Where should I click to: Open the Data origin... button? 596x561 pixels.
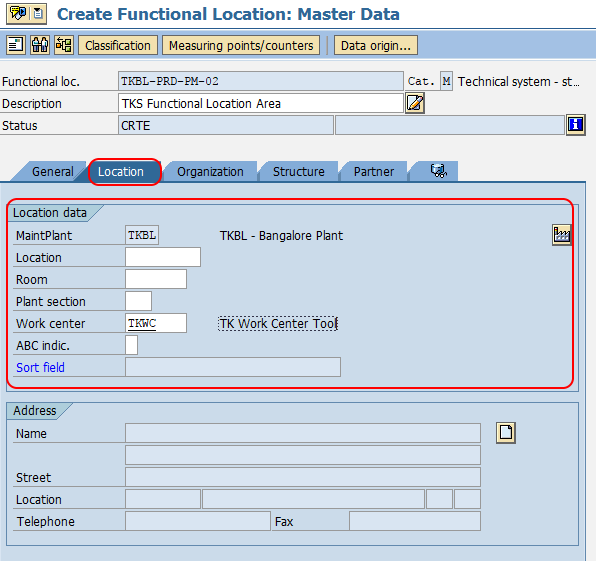click(376, 45)
